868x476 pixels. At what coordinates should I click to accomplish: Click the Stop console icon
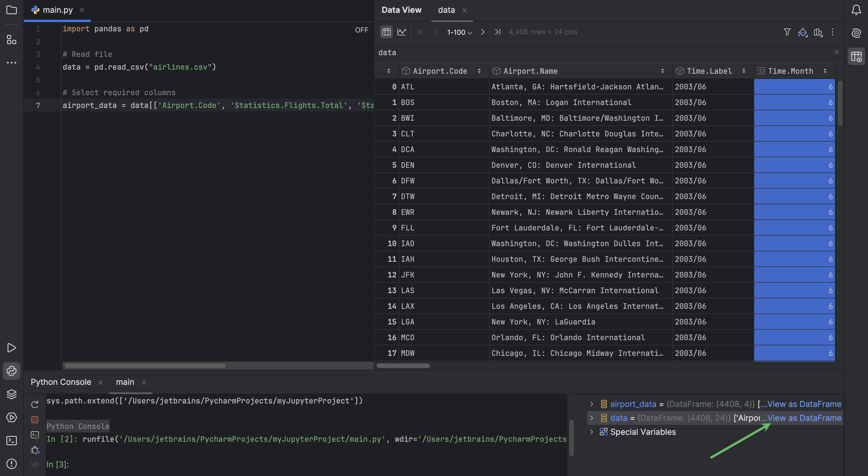coord(35,420)
